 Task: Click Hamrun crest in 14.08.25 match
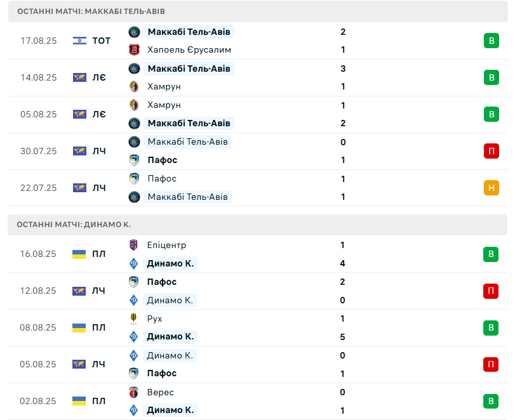pyautogui.click(x=134, y=86)
